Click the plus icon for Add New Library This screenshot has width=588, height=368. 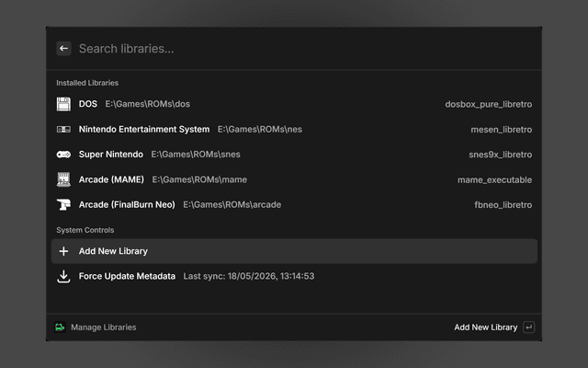coord(63,251)
